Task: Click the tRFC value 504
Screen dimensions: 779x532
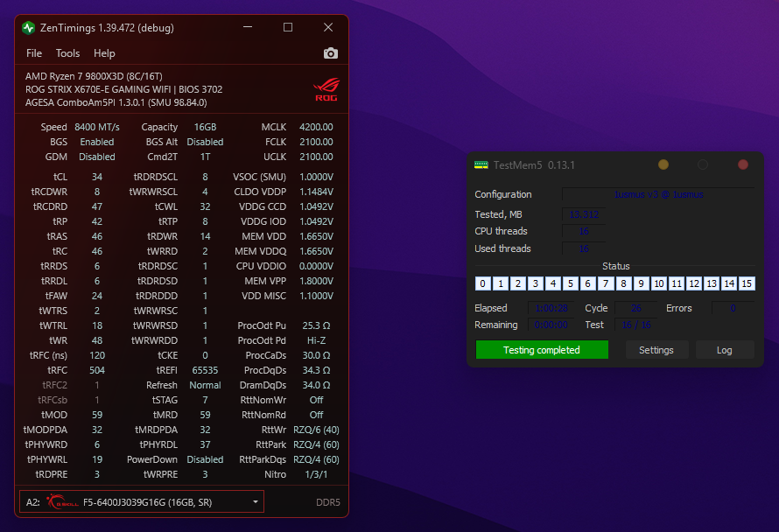Action: point(97,370)
